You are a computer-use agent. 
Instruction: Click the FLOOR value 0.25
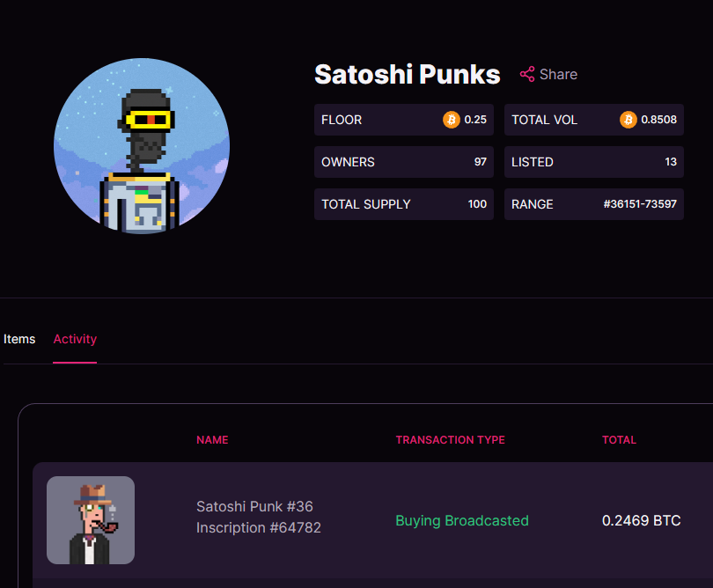tap(475, 120)
